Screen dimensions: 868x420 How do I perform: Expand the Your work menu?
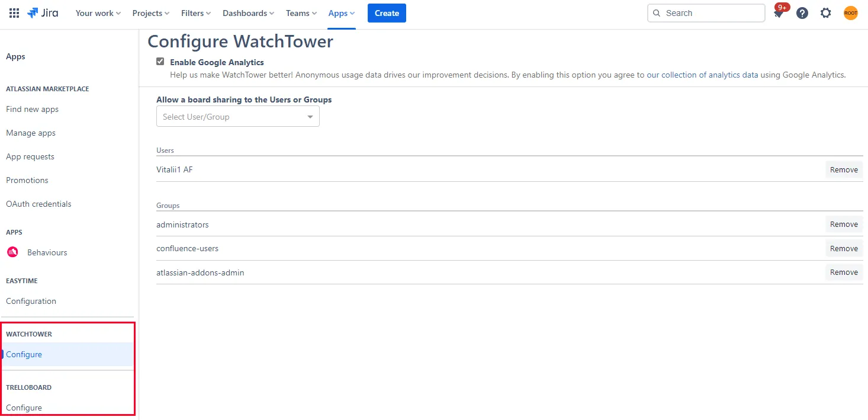[98, 13]
